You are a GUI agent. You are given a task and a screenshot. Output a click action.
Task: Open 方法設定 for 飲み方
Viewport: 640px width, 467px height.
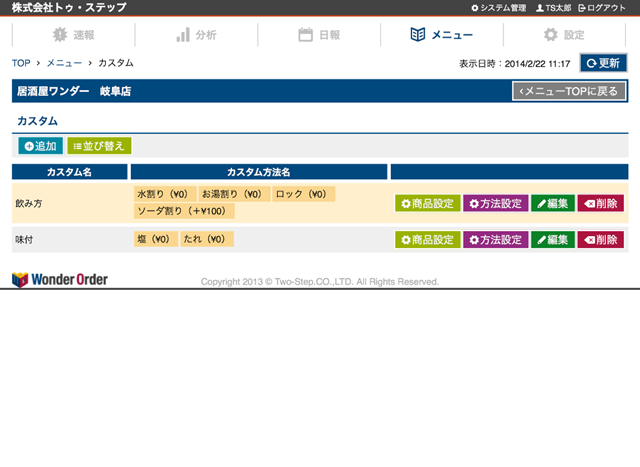click(x=494, y=203)
